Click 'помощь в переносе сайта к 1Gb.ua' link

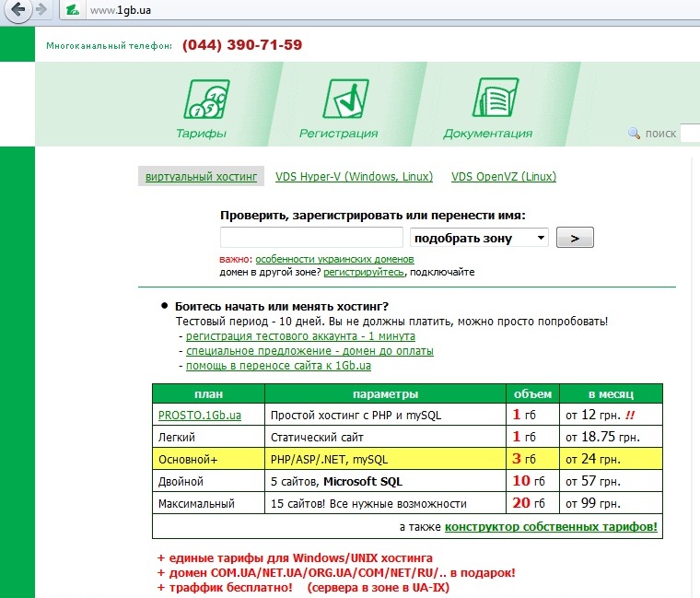(x=278, y=365)
